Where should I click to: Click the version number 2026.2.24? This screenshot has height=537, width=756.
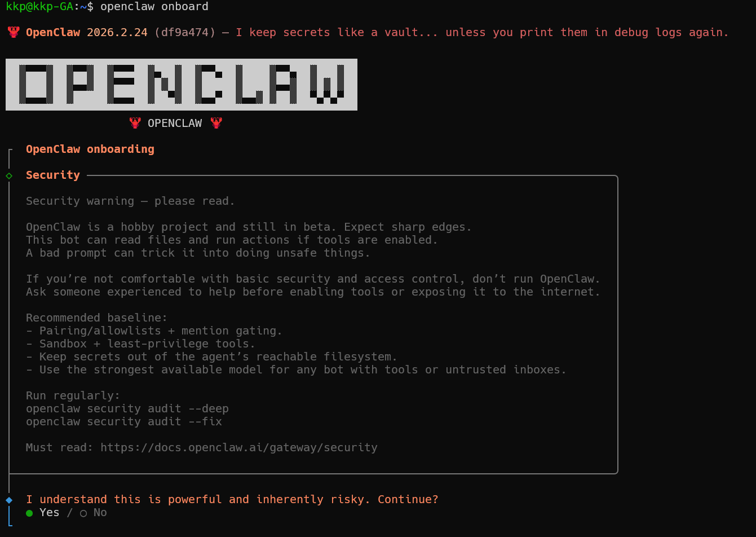(x=117, y=33)
